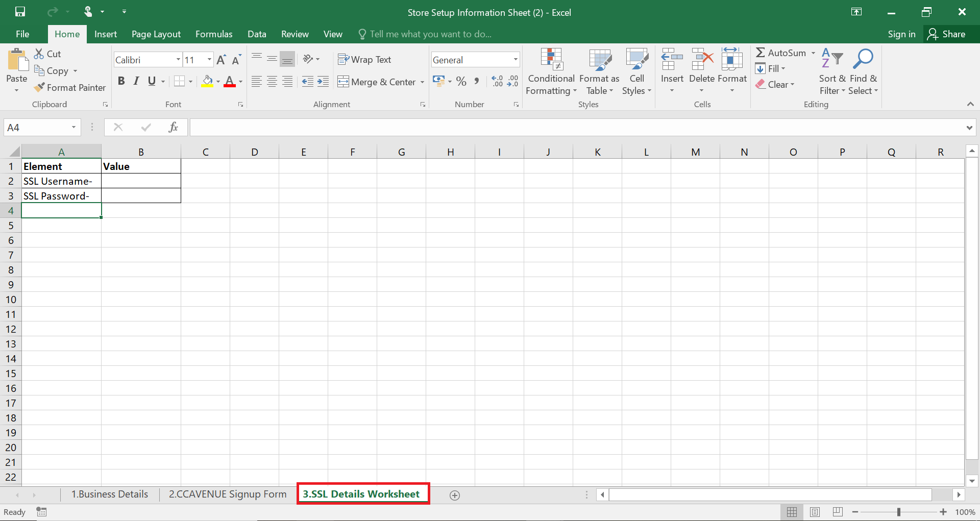Click the Save icon in title bar
The width and height of the screenshot is (980, 521).
pos(20,12)
